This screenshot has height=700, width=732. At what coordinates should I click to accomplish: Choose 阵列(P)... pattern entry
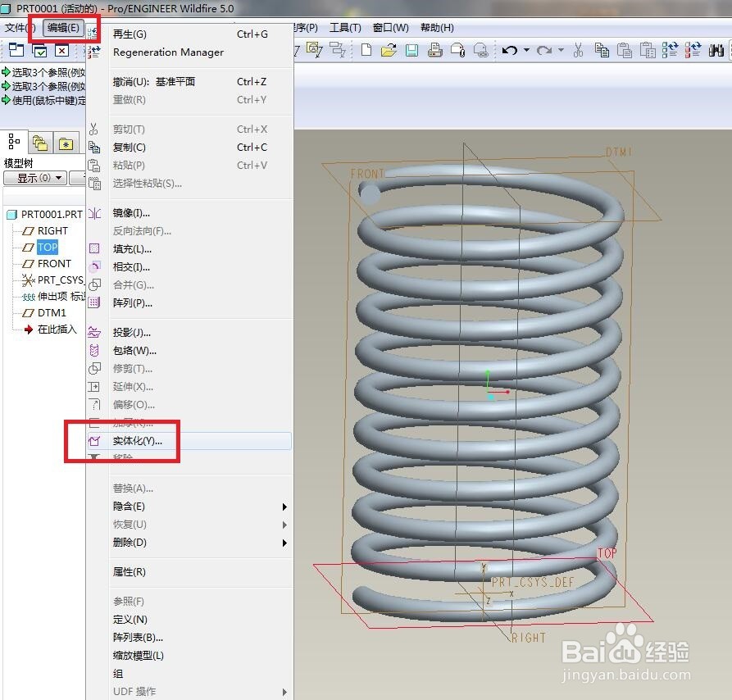tap(189, 303)
